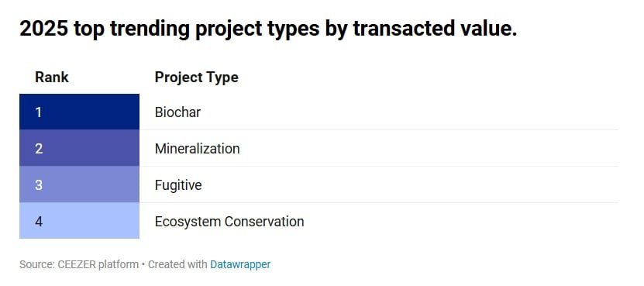Click the number 3 in rank column

[39, 185]
